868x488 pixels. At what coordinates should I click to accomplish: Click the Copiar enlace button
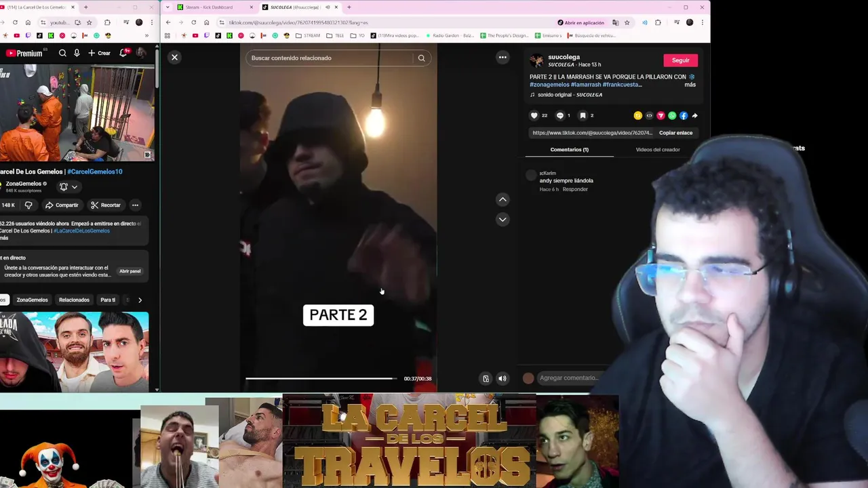675,133
